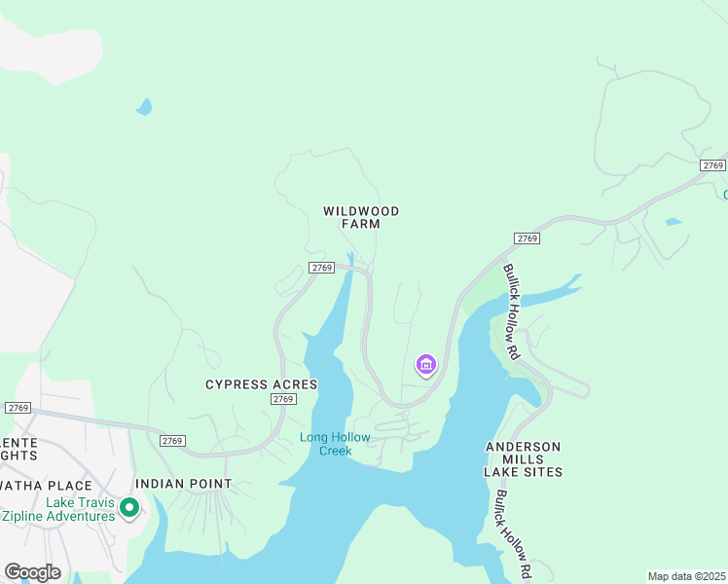Select the 2769 road shield at far left edge
The height and width of the screenshot is (584, 728).
coord(18,408)
